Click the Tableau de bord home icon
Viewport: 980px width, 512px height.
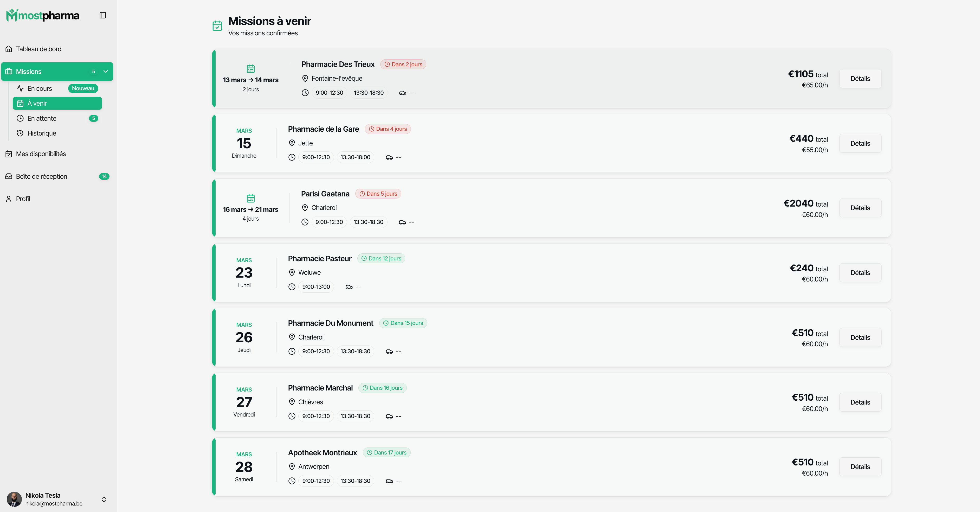click(9, 49)
